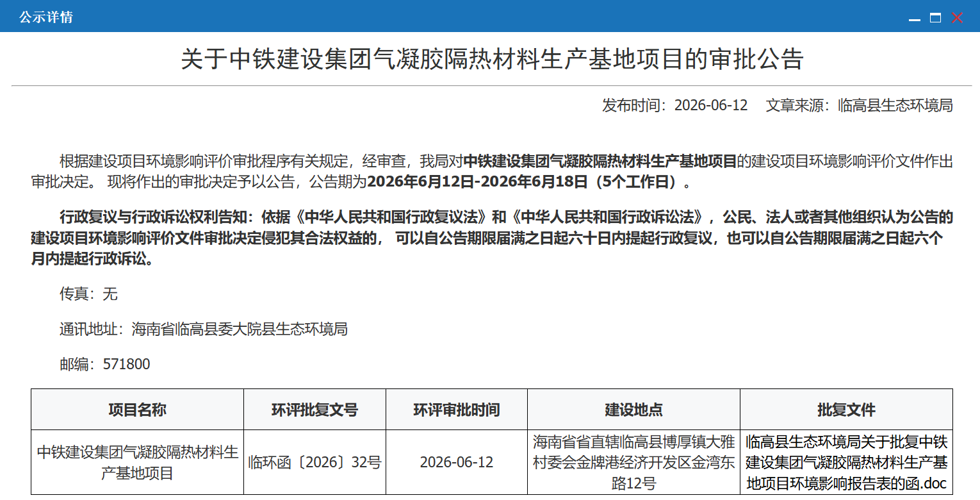Image resolution: width=980 pixels, height=500 pixels.
Task: Close the 公示详情 dialog with red X
Action: [957, 18]
